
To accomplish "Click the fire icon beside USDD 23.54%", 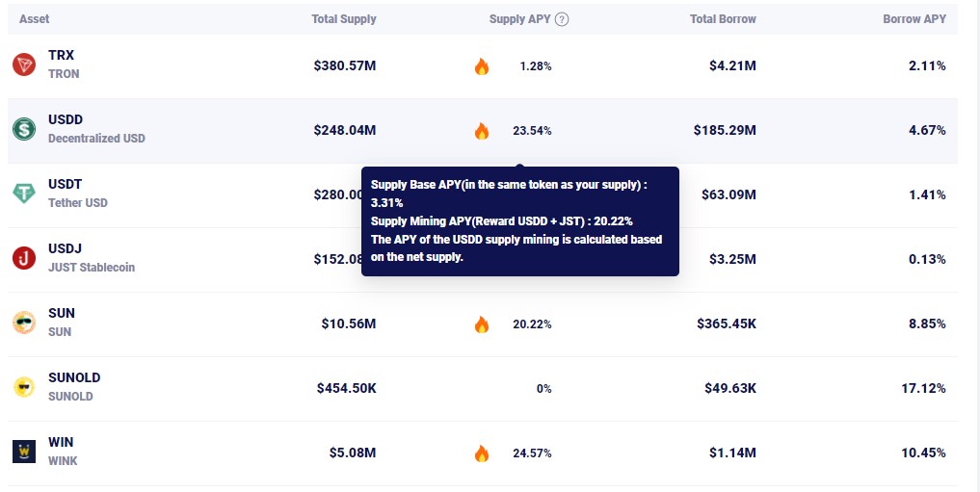I will pyautogui.click(x=482, y=131).
